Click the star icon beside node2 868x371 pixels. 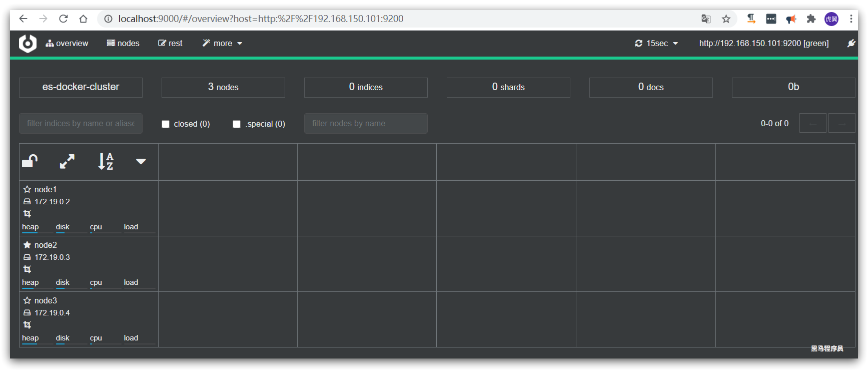[27, 245]
